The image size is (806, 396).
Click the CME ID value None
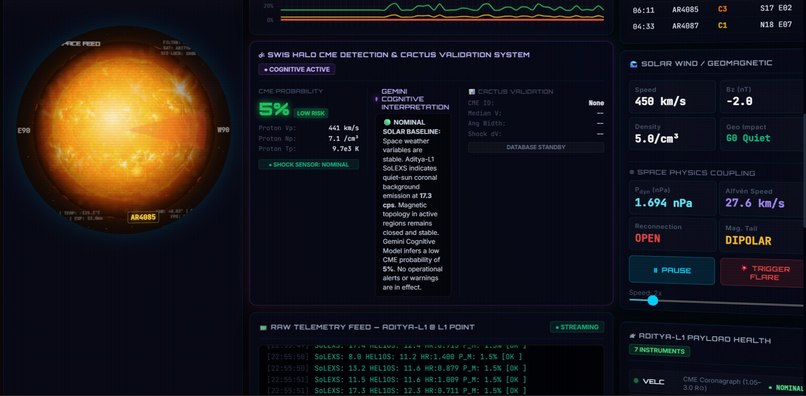[596, 103]
